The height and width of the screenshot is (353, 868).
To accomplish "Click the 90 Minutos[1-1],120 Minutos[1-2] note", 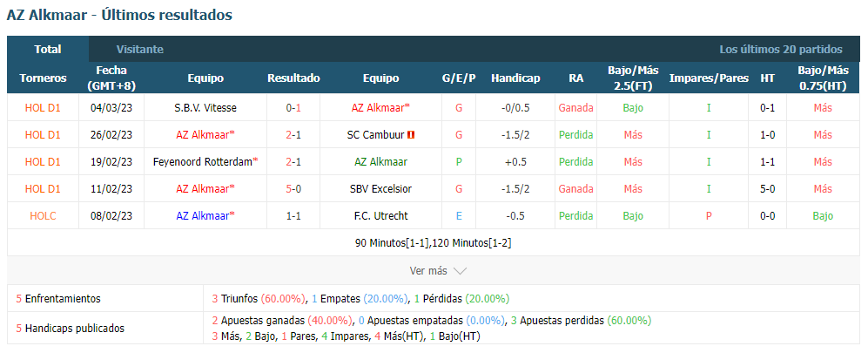I will (434, 242).
